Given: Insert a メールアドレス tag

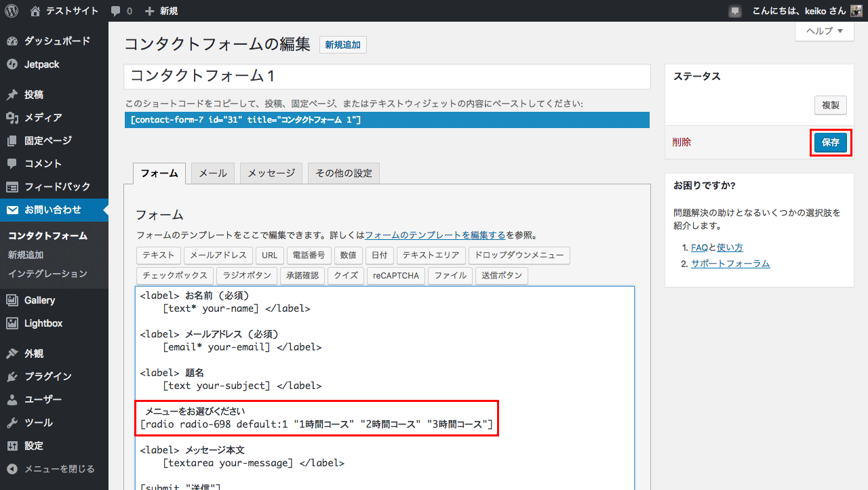Looking at the screenshot, I should tap(218, 256).
